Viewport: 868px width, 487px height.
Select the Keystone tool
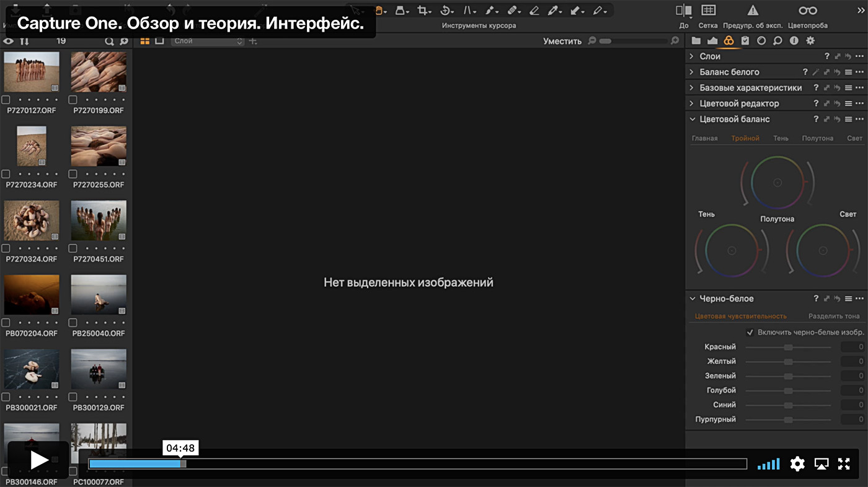pos(467,11)
